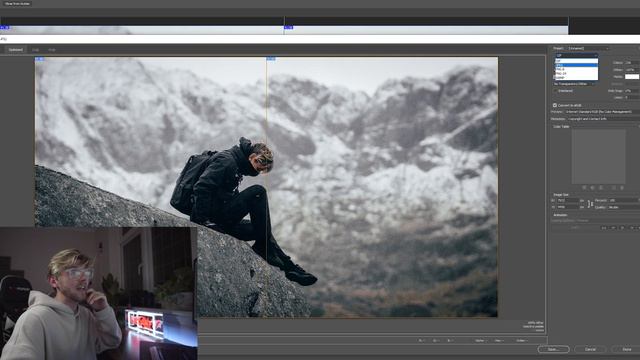Click the Cancel button
Viewport: 640px width, 360px height.
coord(590,349)
